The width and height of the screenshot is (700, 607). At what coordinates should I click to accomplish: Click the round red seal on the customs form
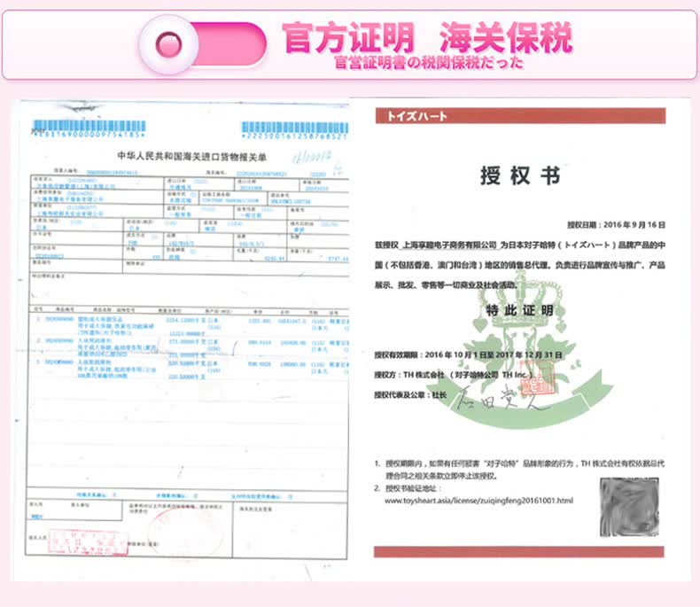click(185, 532)
